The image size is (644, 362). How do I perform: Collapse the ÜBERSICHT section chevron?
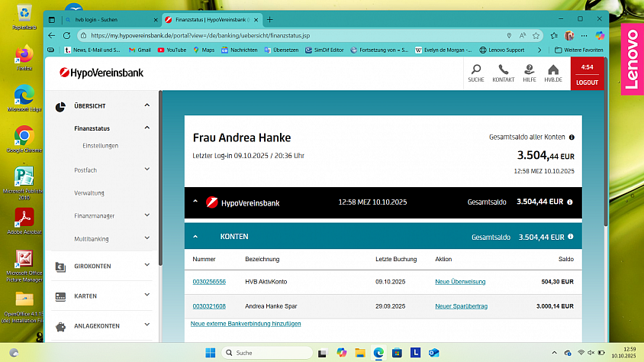click(147, 105)
